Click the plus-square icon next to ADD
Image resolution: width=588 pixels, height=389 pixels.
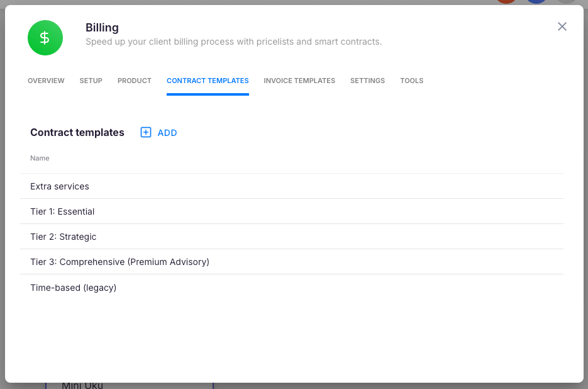[146, 132]
